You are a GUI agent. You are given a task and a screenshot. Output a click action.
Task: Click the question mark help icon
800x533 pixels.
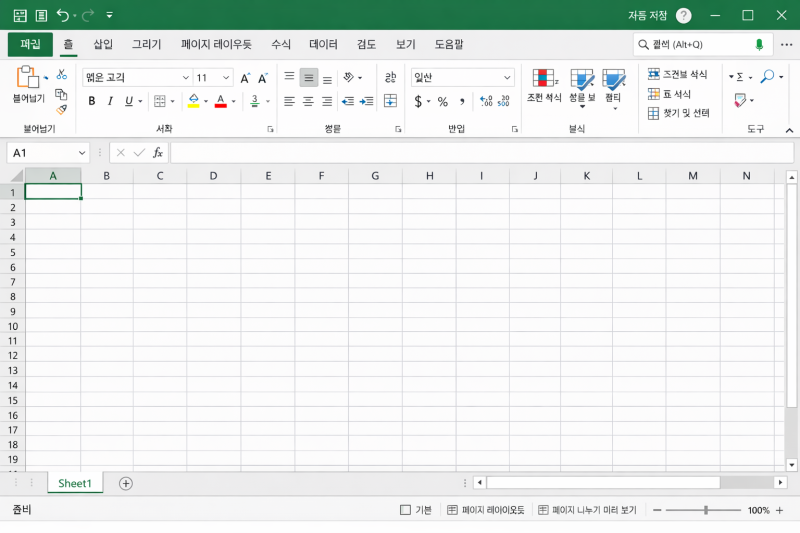(684, 16)
